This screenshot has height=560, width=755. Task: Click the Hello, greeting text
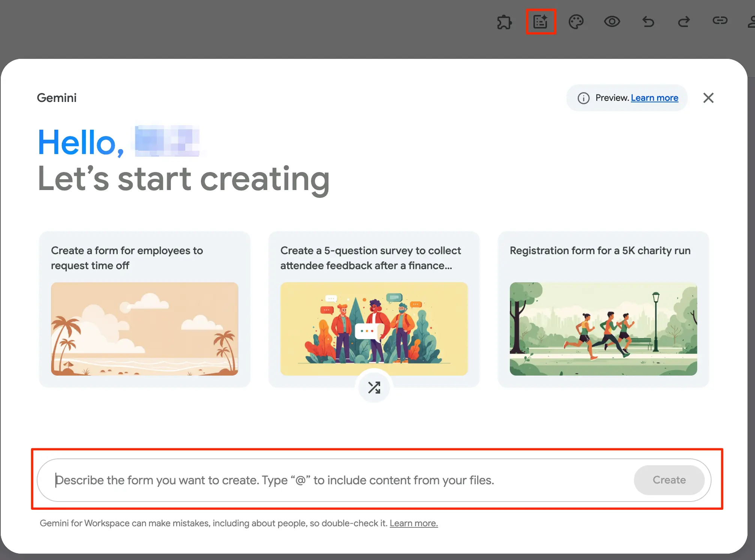[x=81, y=142]
